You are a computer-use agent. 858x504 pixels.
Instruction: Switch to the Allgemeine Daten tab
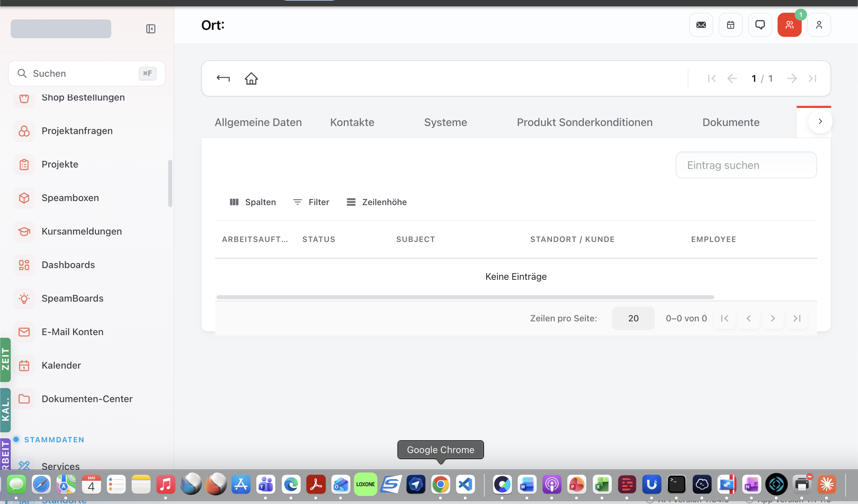[x=258, y=122]
